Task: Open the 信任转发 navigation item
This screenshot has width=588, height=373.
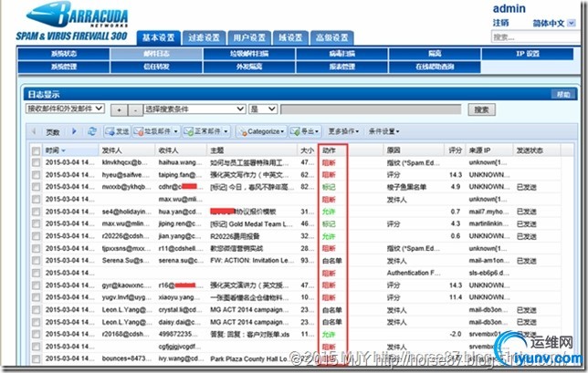Action: tap(156, 67)
